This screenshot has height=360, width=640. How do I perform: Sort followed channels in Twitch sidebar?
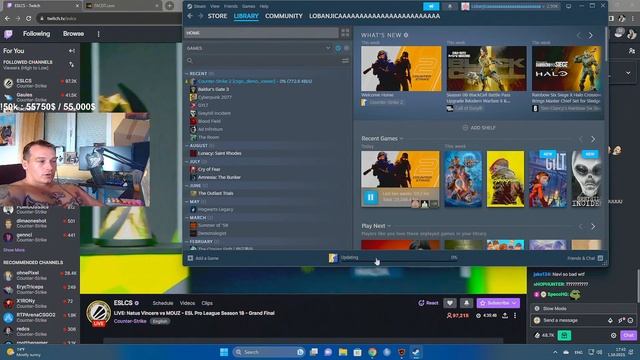[71, 64]
